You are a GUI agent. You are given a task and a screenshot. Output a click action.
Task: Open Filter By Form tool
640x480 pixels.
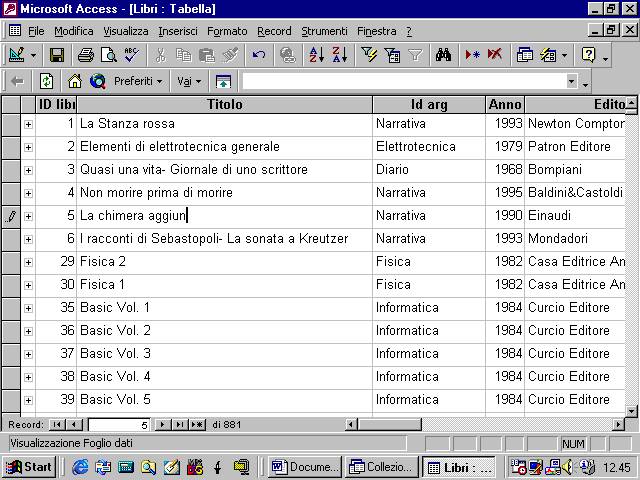[x=392, y=55]
